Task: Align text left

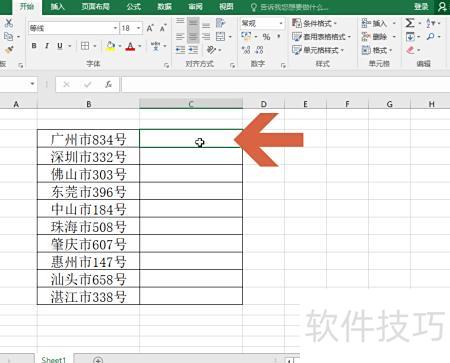Action: (x=180, y=36)
